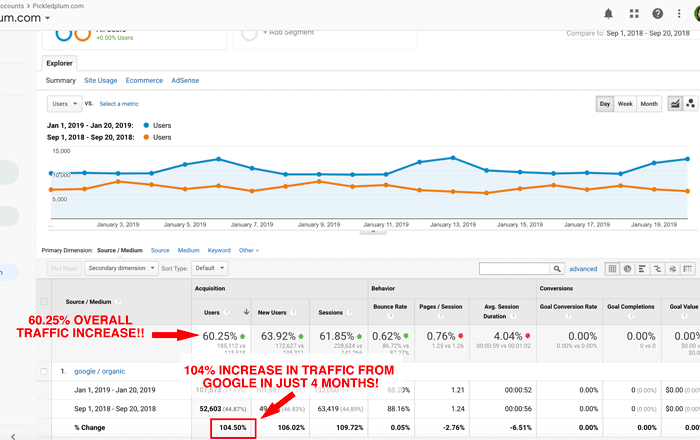
Task: Click the 106.02% New Users change value
Action: pos(291,428)
